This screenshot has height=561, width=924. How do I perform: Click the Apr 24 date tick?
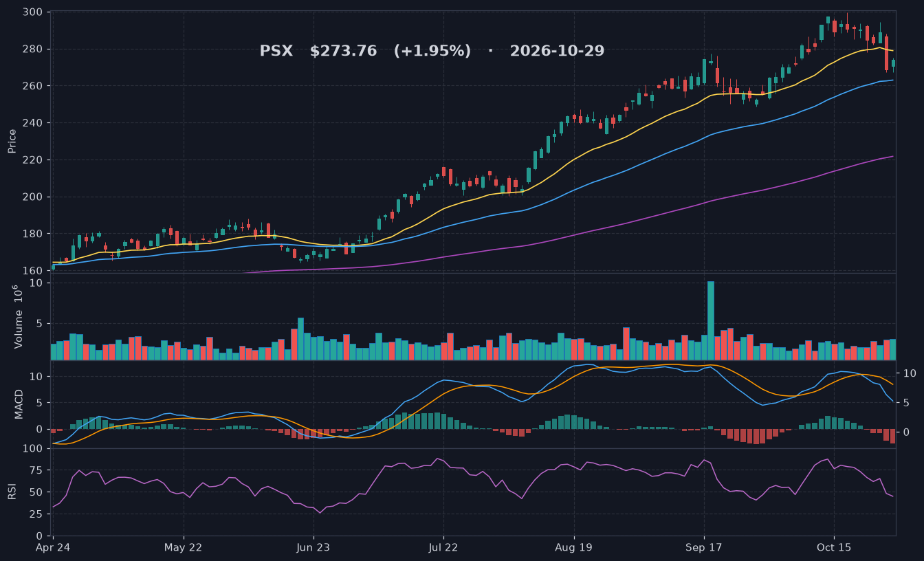52,547
